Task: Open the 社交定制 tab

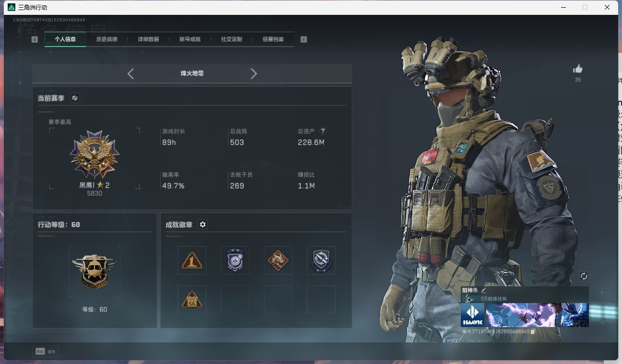Action: click(x=231, y=39)
